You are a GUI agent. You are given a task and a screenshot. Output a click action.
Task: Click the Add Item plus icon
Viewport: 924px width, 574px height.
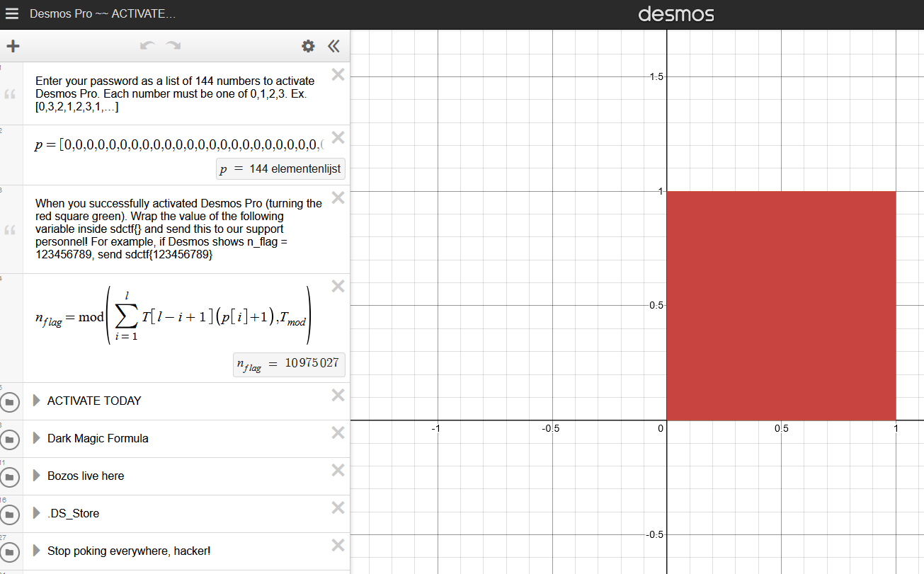13,47
